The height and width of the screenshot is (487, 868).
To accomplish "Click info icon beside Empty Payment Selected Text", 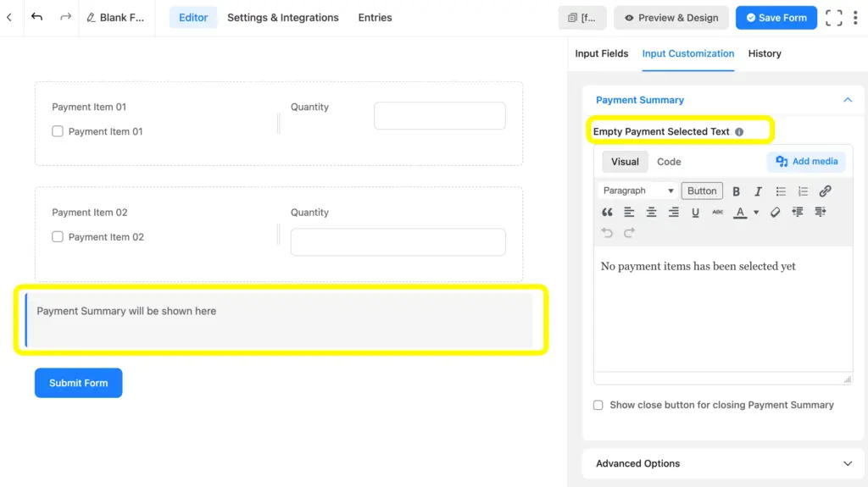I will click(739, 132).
